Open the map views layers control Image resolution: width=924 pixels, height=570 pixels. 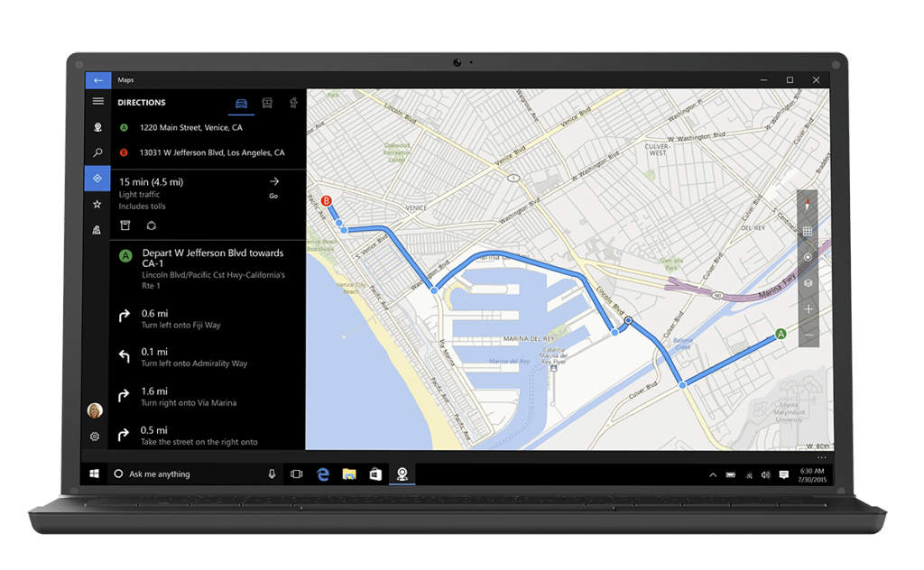(x=808, y=283)
